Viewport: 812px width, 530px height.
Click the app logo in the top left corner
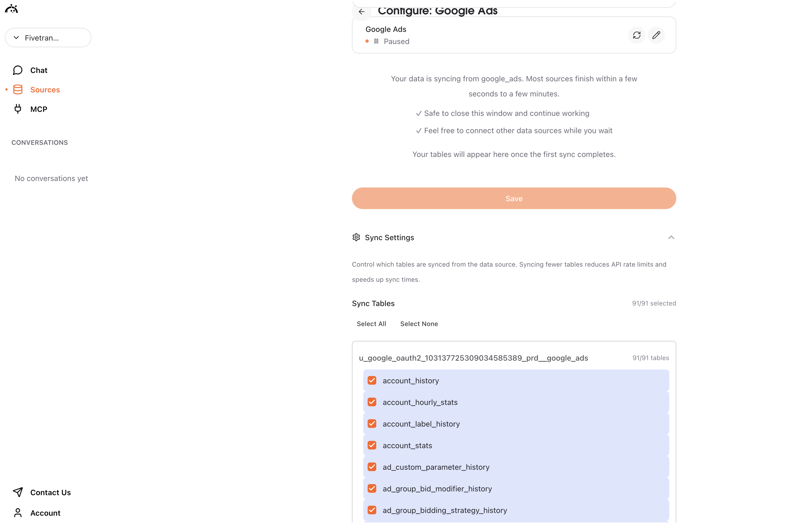[11, 9]
